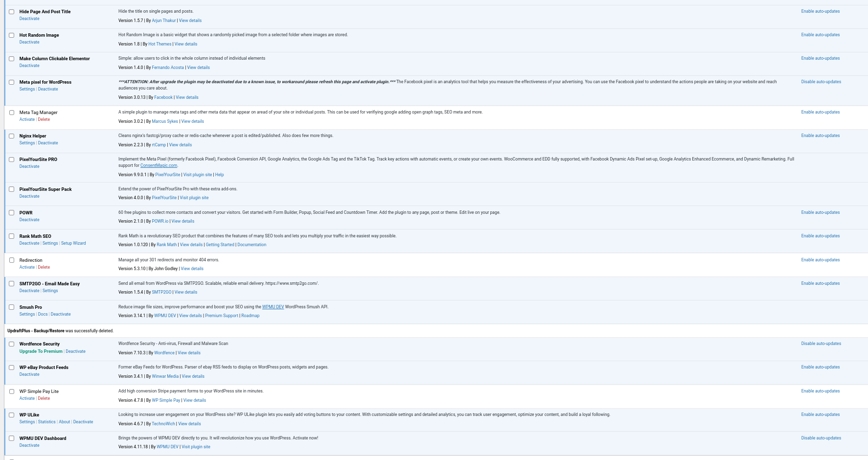Disable auto-updates for WPMU DEV Dashboard

821,438
